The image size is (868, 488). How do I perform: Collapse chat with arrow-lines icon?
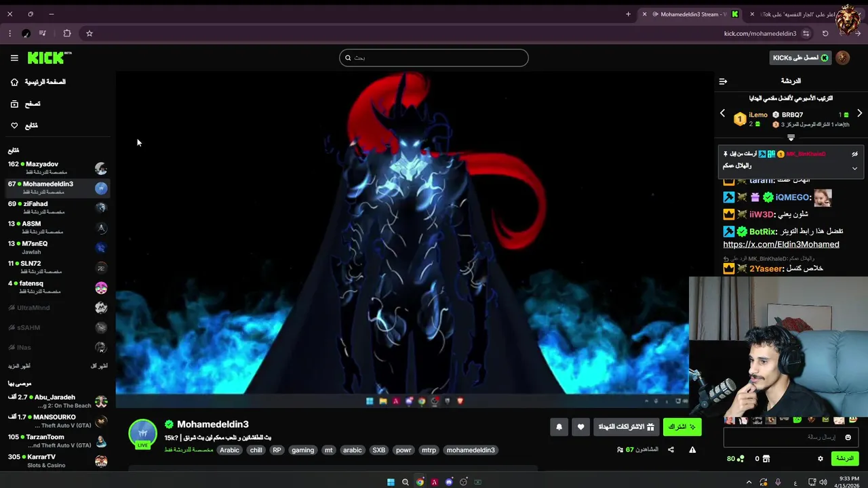click(723, 81)
